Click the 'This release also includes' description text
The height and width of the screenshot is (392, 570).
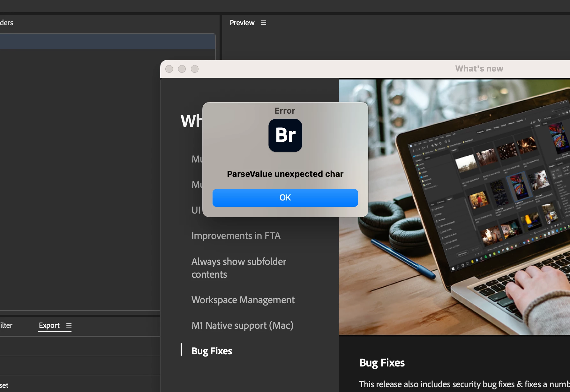[x=464, y=384]
